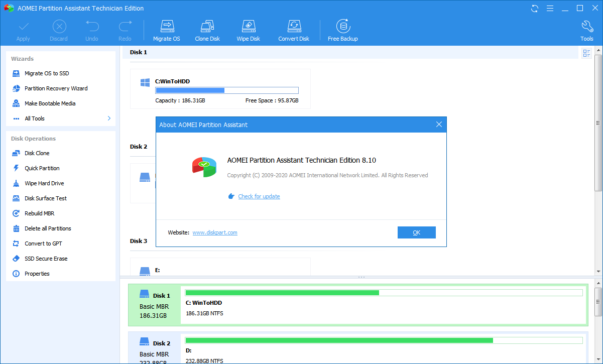Close the About AOMEI dialog
603x364 pixels.
(439, 125)
